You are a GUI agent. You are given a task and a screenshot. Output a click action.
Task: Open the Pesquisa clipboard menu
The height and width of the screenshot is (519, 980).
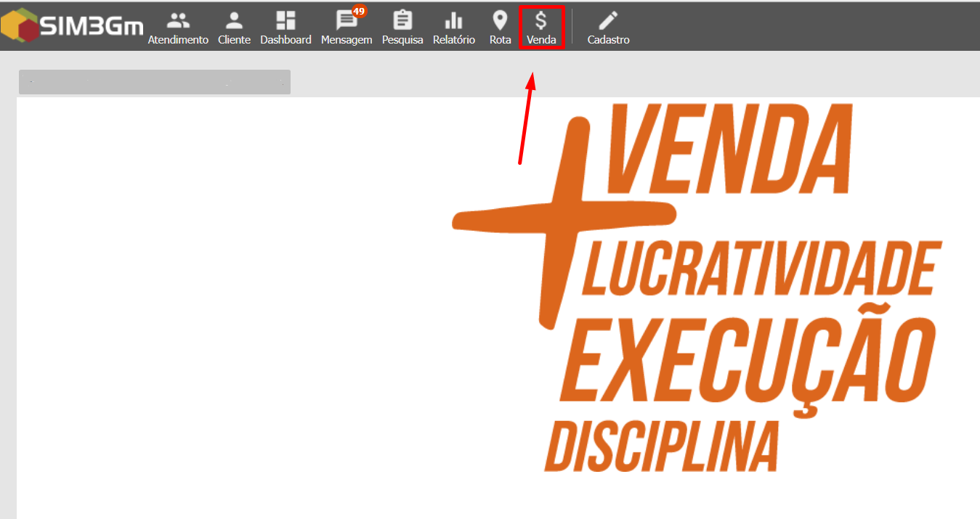(x=402, y=28)
